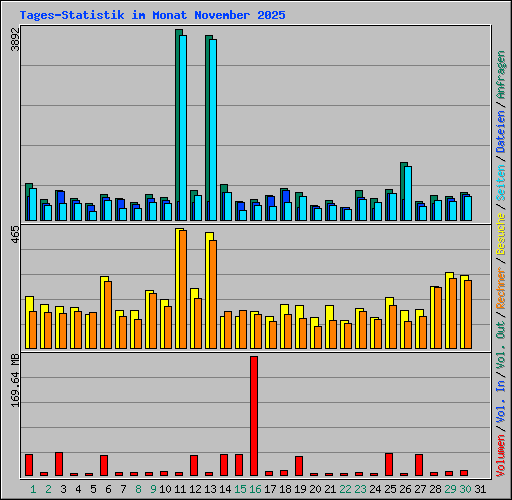Click day label '2' on x-axis
The width and height of the screenshot is (512, 500).
pyautogui.click(x=48, y=489)
